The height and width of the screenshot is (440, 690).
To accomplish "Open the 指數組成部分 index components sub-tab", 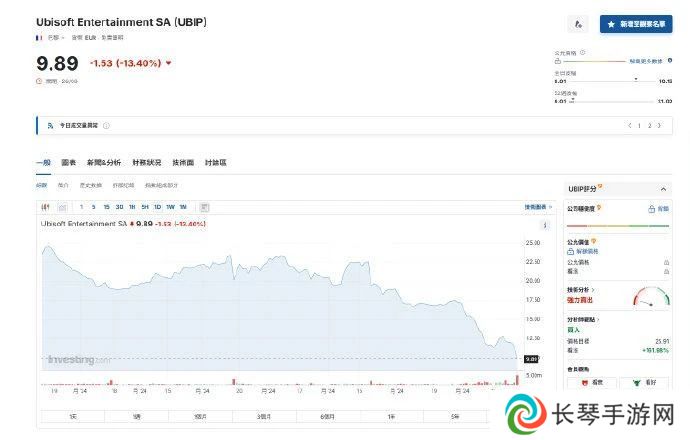I will click(x=161, y=185).
